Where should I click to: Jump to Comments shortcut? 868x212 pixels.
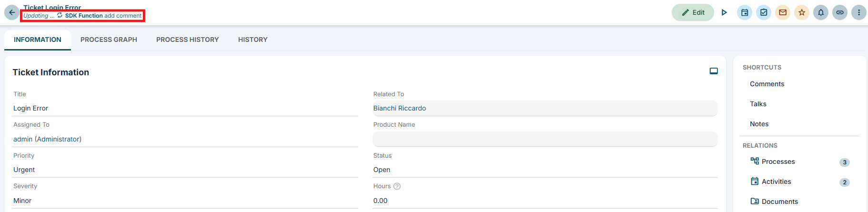pos(767,84)
